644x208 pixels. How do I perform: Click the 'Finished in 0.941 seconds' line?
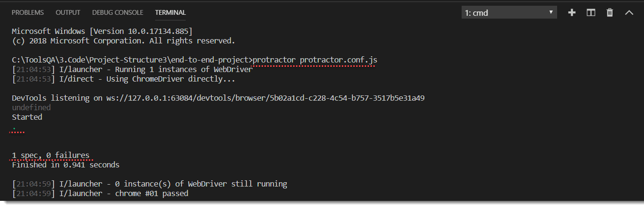coord(65,165)
